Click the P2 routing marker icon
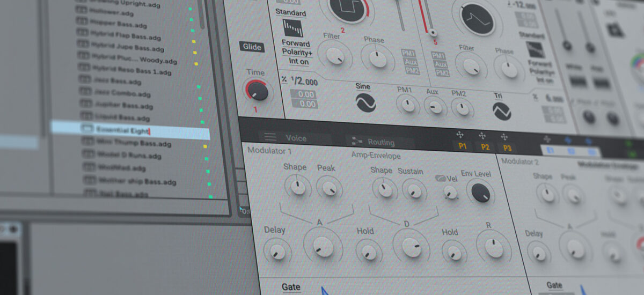This screenshot has width=644, height=295. pyautogui.click(x=482, y=136)
